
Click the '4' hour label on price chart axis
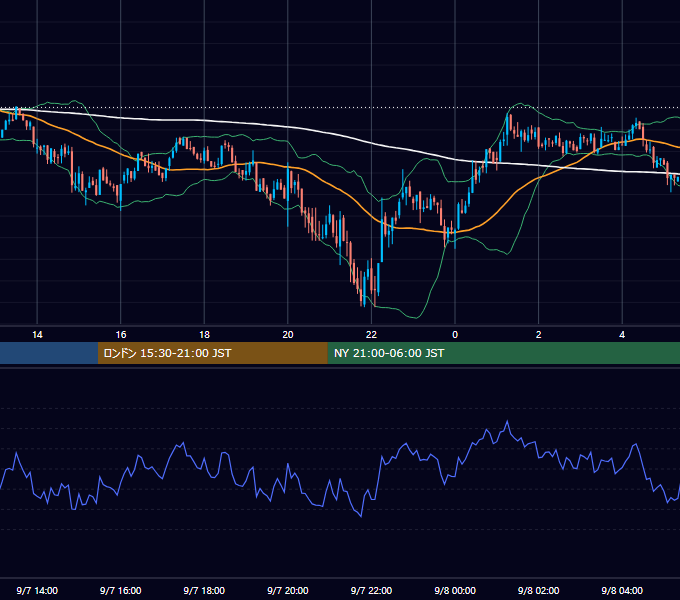pos(622,335)
